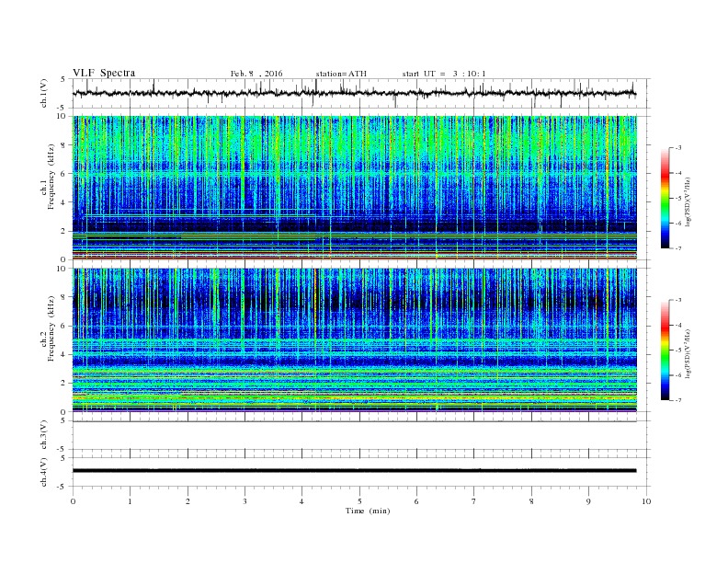Click the "6" kHz tick on ch.1 spectrogram

pyautogui.click(x=63, y=174)
